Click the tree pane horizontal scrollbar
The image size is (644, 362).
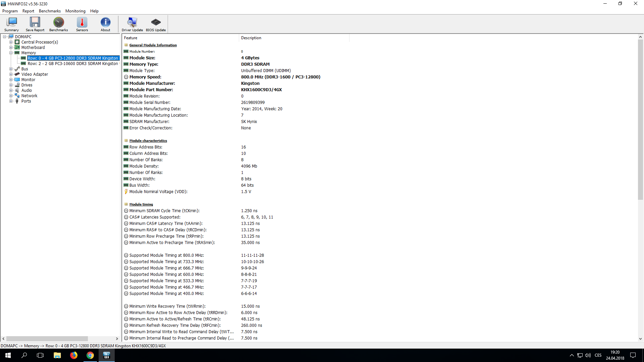click(47, 339)
